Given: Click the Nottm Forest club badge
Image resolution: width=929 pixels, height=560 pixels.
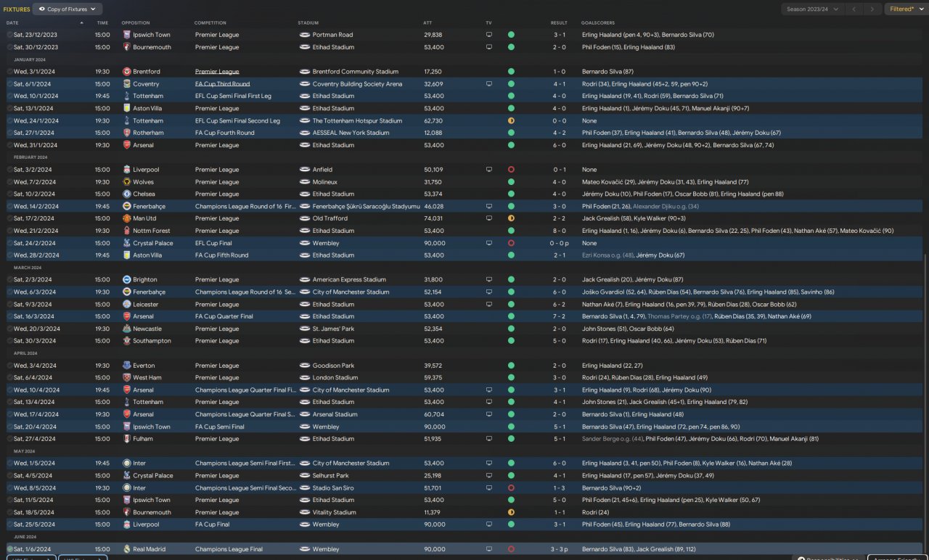Looking at the screenshot, I should (x=127, y=231).
